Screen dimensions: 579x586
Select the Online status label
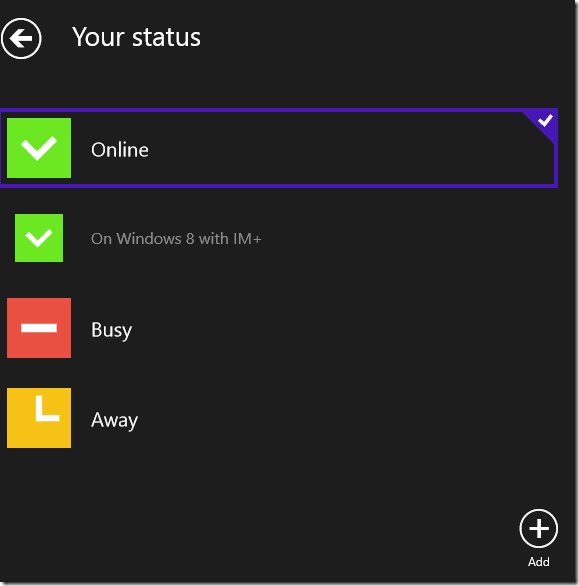pyautogui.click(x=120, y=150)
